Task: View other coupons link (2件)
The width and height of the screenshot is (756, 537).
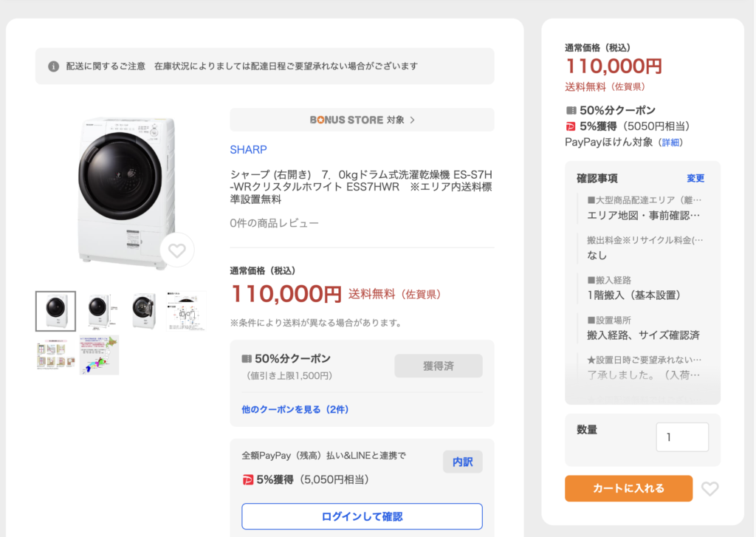Action: coord(295,410)
